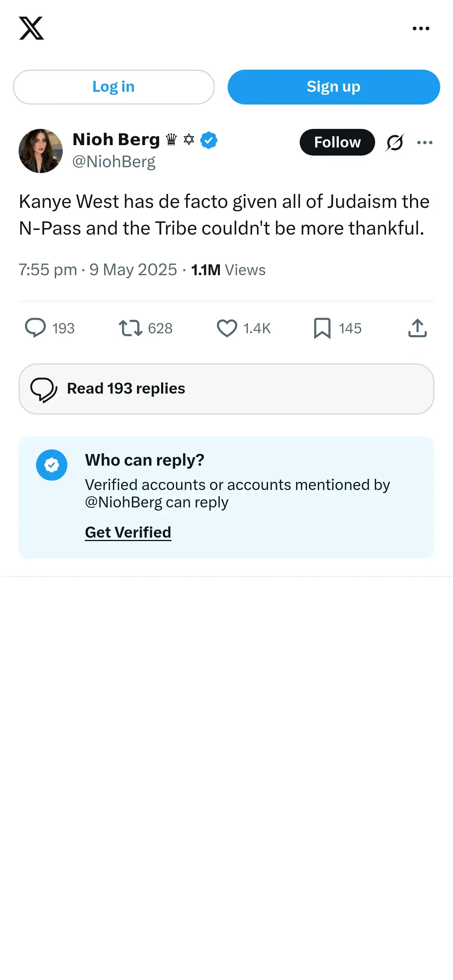453x980 pixels.
Task: Click the Sign up button
Action: pyautogui.click(x=334, y=87)
